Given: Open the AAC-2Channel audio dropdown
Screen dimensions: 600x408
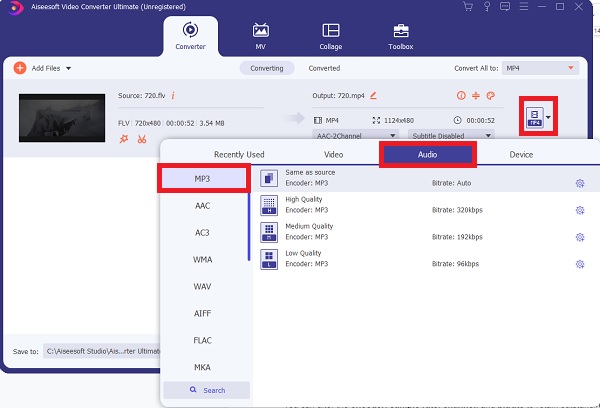Looking at the screenshot, I should [355, 135].
